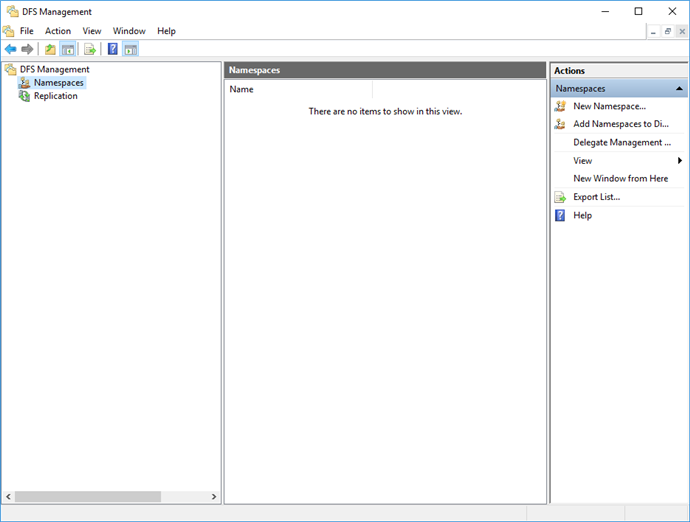Click the Forward arrow toolbar icon

(x=27, y=49)
